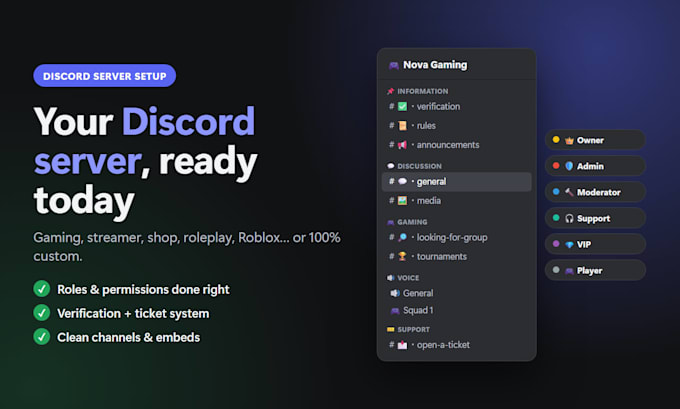Click the text 'Roles & permissions done right'

click(x=143, y=290)
